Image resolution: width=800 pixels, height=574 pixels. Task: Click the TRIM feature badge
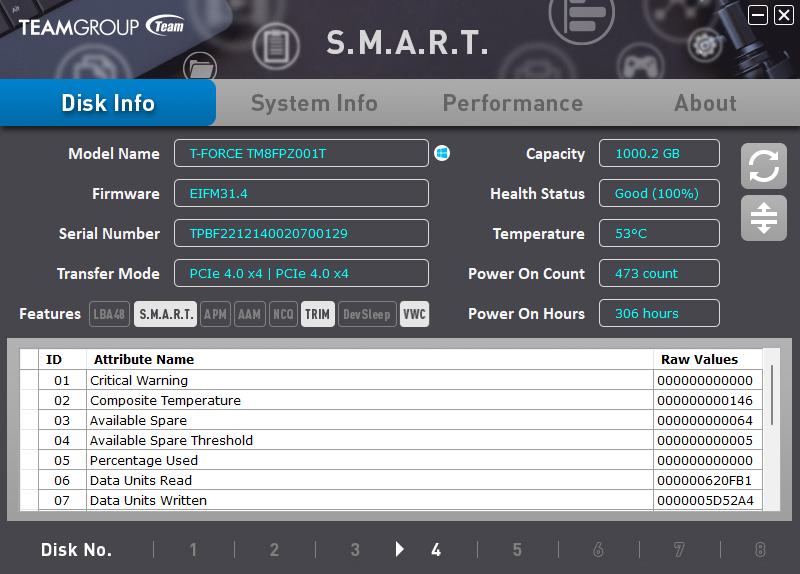(317, 314)
